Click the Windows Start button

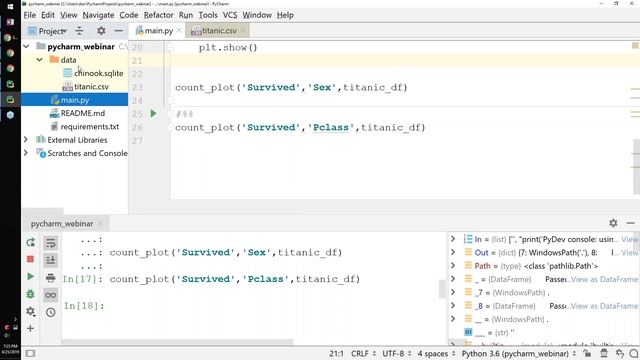coord(10,7)
